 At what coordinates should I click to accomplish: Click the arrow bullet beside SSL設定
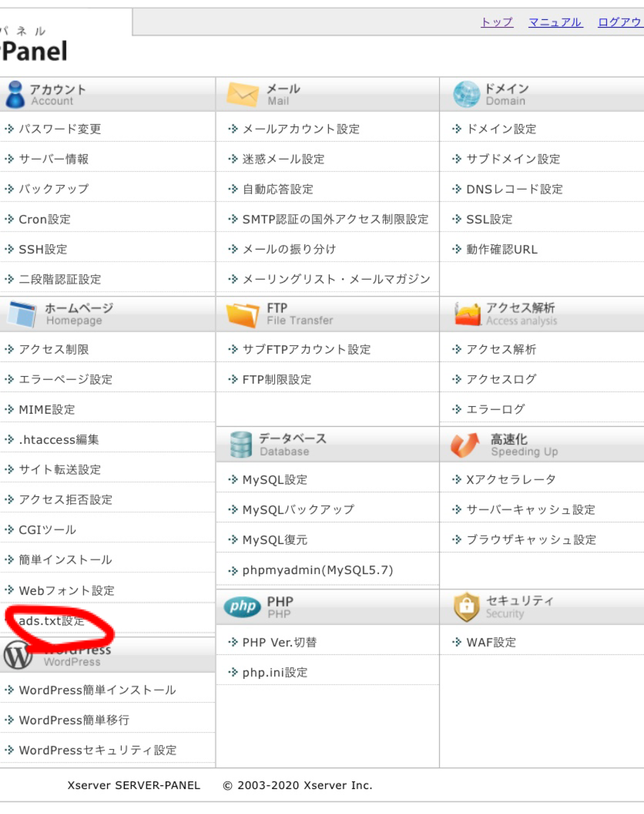click(x=457, y=219)
